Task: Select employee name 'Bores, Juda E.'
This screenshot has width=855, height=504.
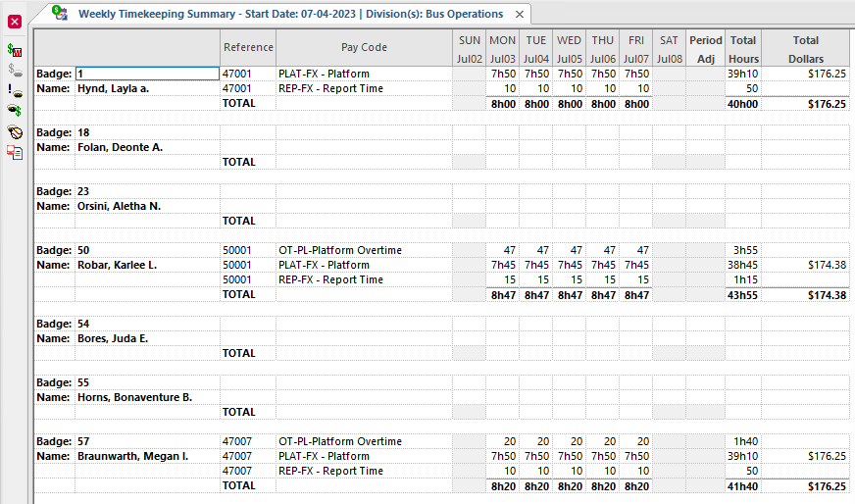Action: [113, 338]
